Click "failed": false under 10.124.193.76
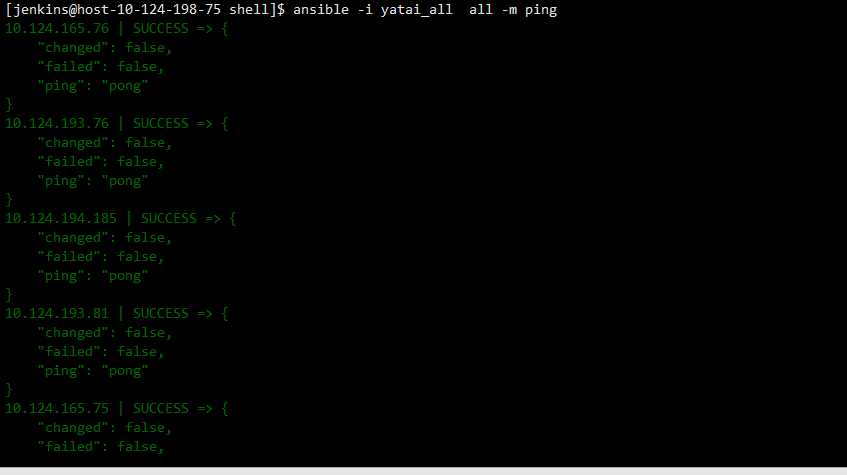This screenshot has height=475, width=847. point(100,162)
